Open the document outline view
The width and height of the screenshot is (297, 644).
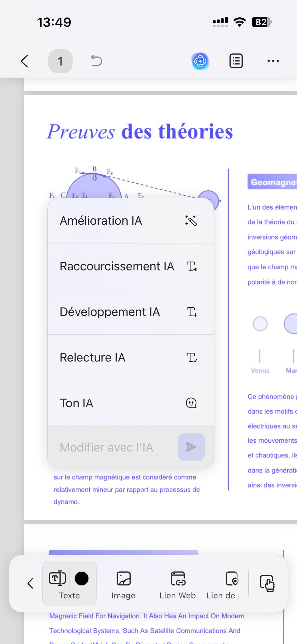(235, 61)
